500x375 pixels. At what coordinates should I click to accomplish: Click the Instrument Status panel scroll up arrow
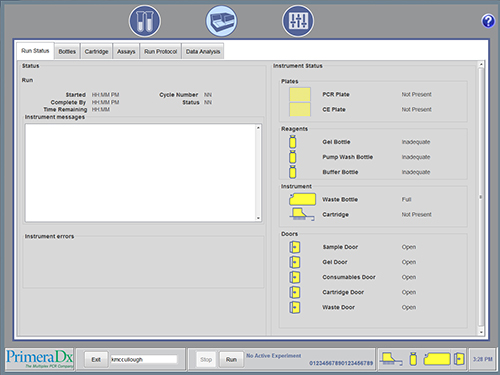(481, 64)
